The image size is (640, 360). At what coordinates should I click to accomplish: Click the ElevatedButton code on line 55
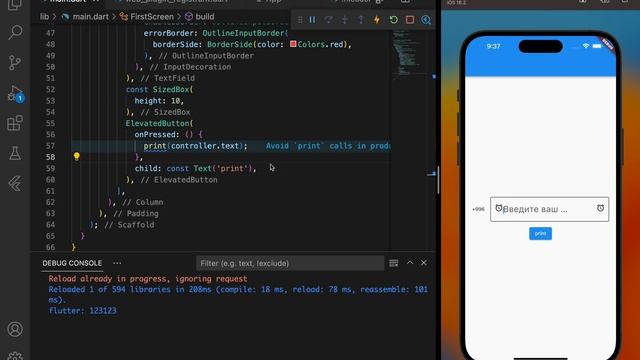coord(160,123)
